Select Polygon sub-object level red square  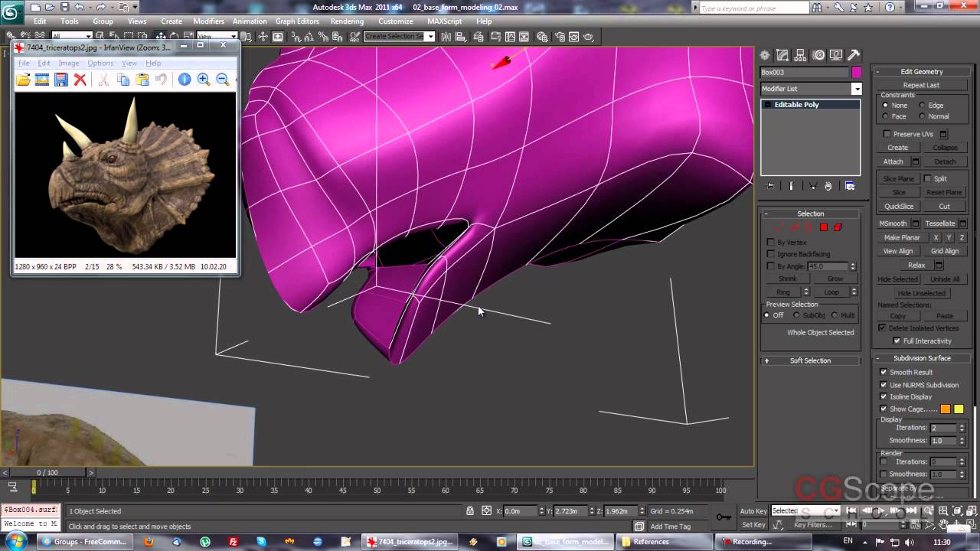tap(824, 227)
